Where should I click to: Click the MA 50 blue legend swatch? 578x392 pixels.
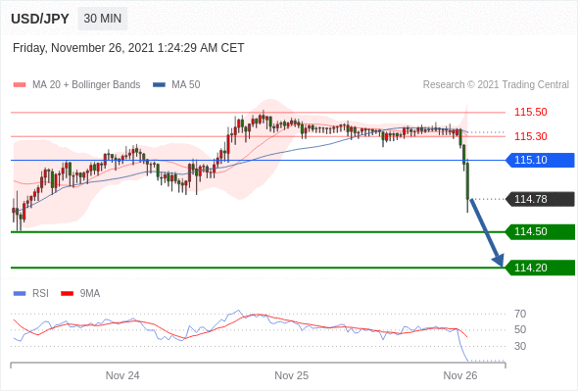pyautogui.click(x=159, y=85)
